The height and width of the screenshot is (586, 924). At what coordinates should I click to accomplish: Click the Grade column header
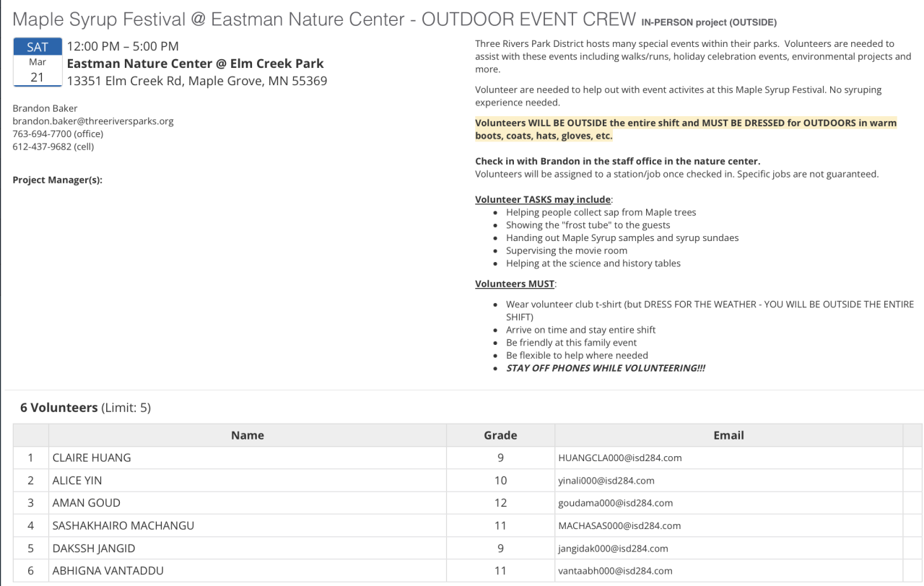click(x=500, y=435)
